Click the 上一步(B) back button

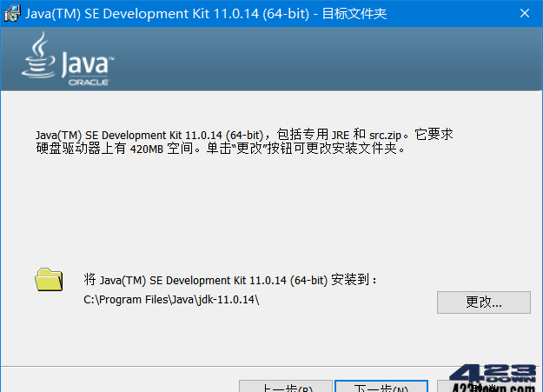[286, 386]
